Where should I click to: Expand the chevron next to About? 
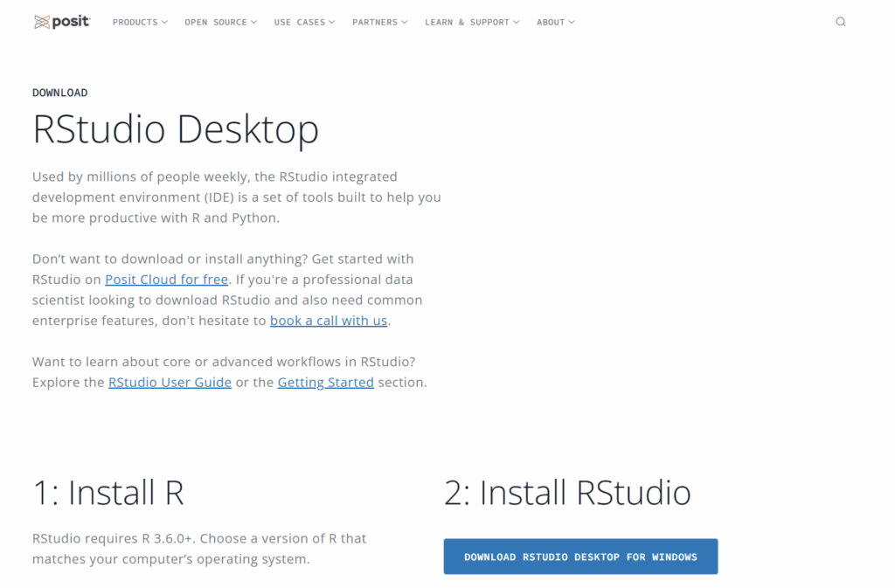572,22
